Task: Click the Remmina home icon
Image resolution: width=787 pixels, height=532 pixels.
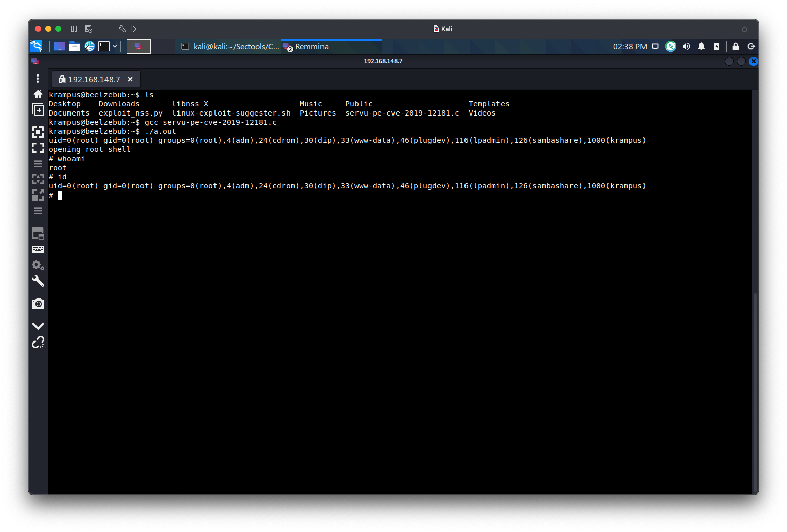Action: [38, 94]
